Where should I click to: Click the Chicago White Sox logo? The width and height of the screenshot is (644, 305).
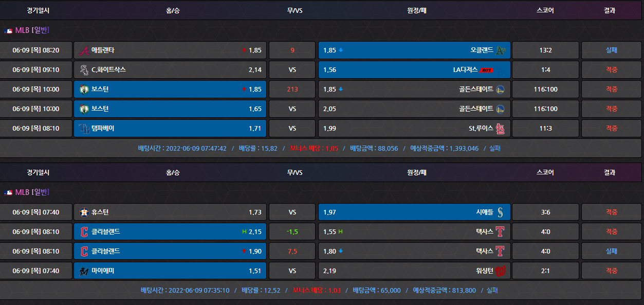(x=84, y=70)
